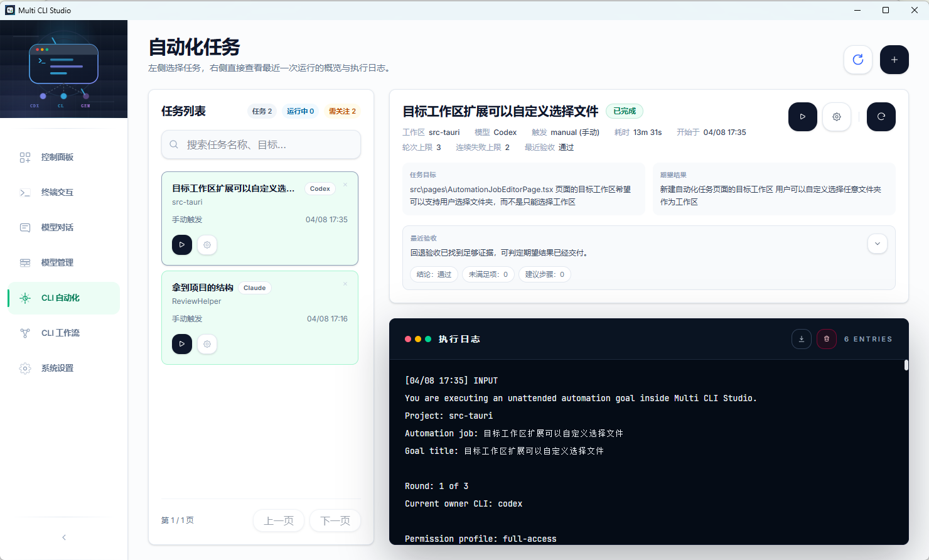Go to the 模型对话 page
The width and height of the screenshot is (929, 560).
pyautogui.click(x=63, y=227)
